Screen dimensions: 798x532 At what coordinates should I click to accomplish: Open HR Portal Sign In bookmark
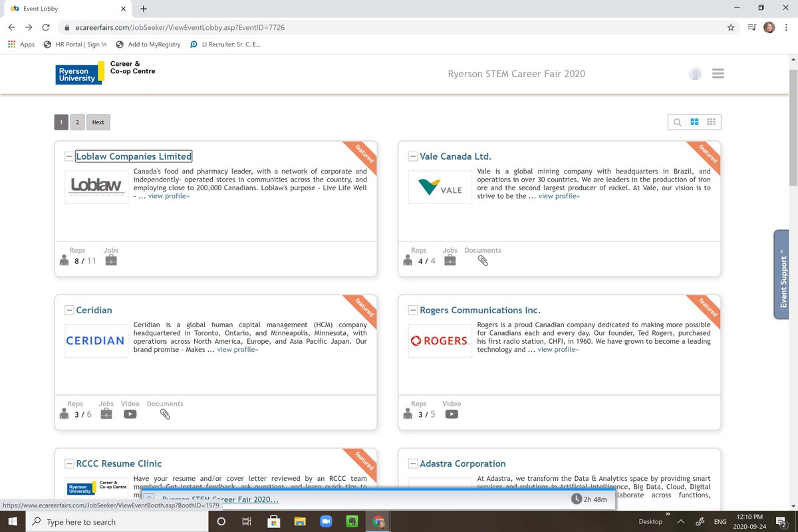(x=74, y=45)
